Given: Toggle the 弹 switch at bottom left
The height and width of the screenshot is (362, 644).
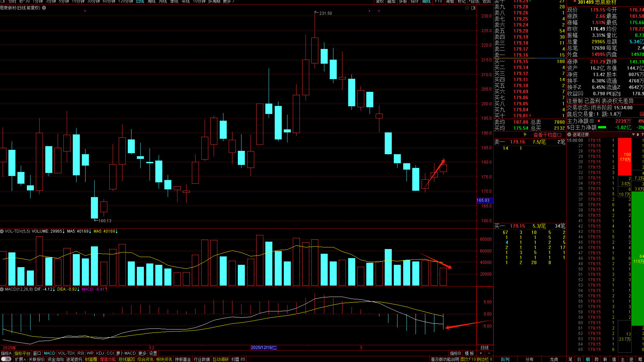Looking at the screenshot, I should (6, 359).
